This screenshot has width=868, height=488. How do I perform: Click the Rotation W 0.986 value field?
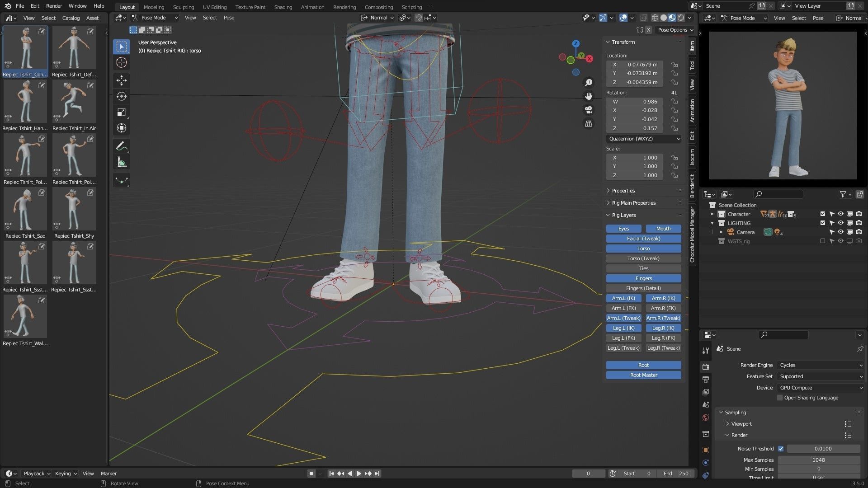[x=635, y=102]
